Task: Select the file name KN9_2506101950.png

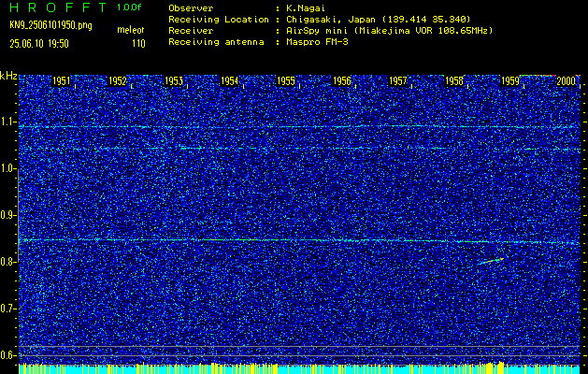Action: (x=50, y=26)
